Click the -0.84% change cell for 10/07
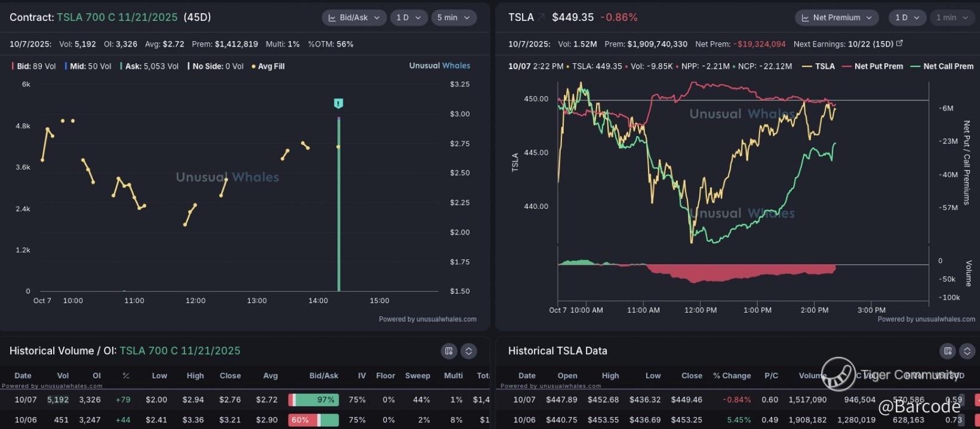The width and height of the screenshot is (980, 429). click(736, 400)
